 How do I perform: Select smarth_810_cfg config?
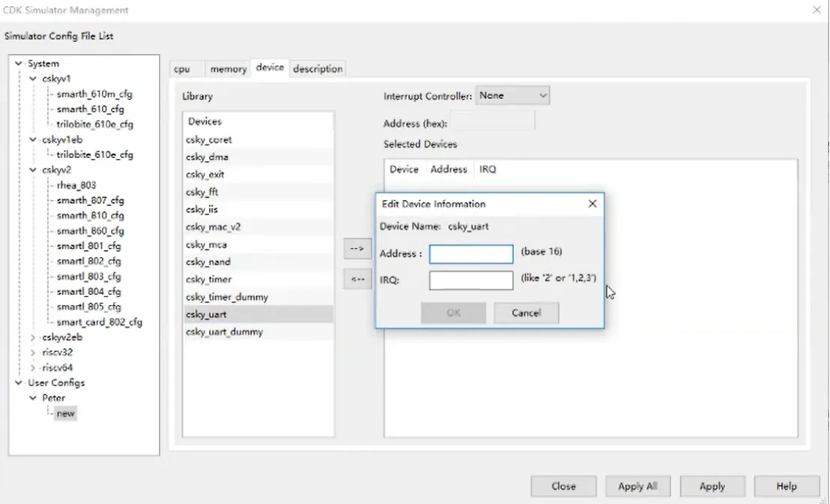(90, 216)
